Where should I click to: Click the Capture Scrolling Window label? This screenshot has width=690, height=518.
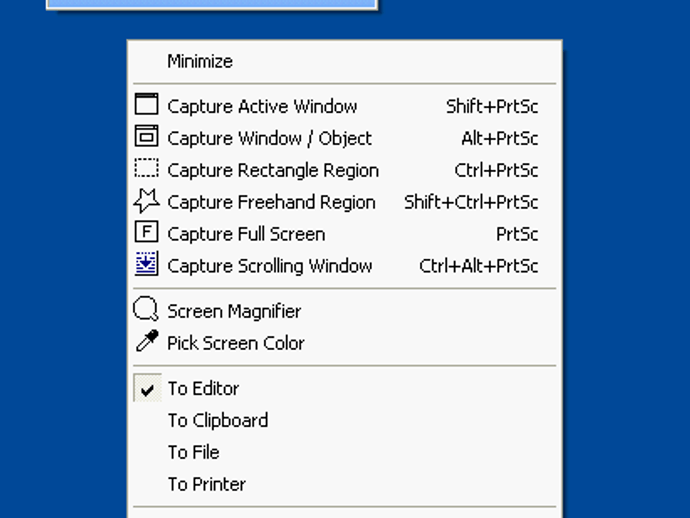point(269,266)
